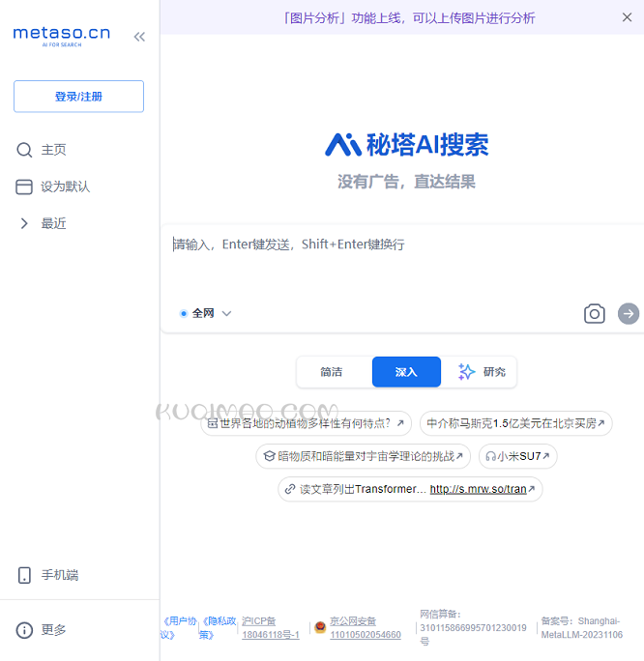Open suggestion 中介称马斯克1.5亿美元在北京买房
The width and height of the screenshot is (644, 661).
[515, 423]
